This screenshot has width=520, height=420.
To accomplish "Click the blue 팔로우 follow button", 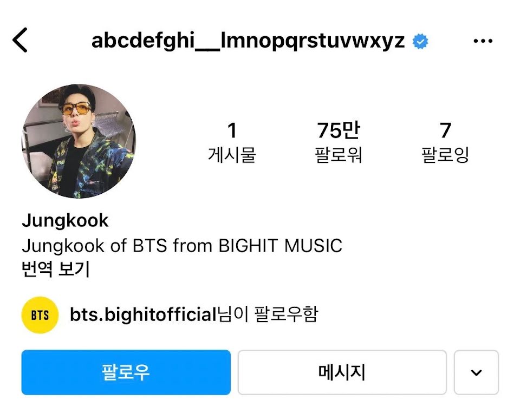I will (x=126, y=372).
